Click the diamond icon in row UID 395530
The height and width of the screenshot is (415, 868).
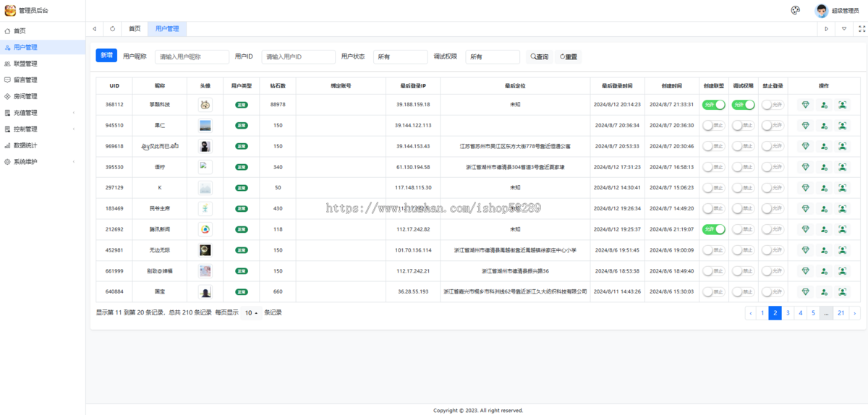(x=806, y=167)
